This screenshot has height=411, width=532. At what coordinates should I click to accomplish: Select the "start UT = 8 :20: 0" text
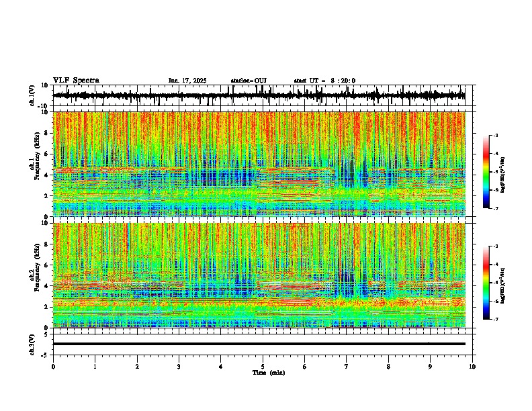pyautogui.click(x=324, y=81)
